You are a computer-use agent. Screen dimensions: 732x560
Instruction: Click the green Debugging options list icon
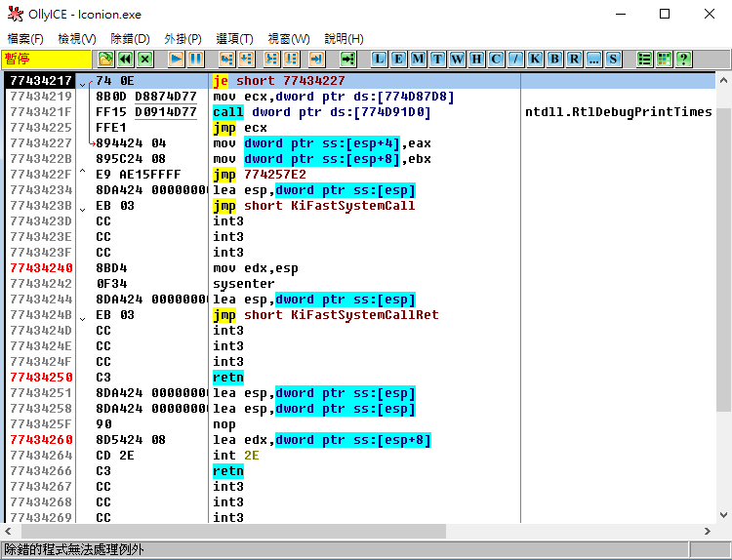click(644, 60)
